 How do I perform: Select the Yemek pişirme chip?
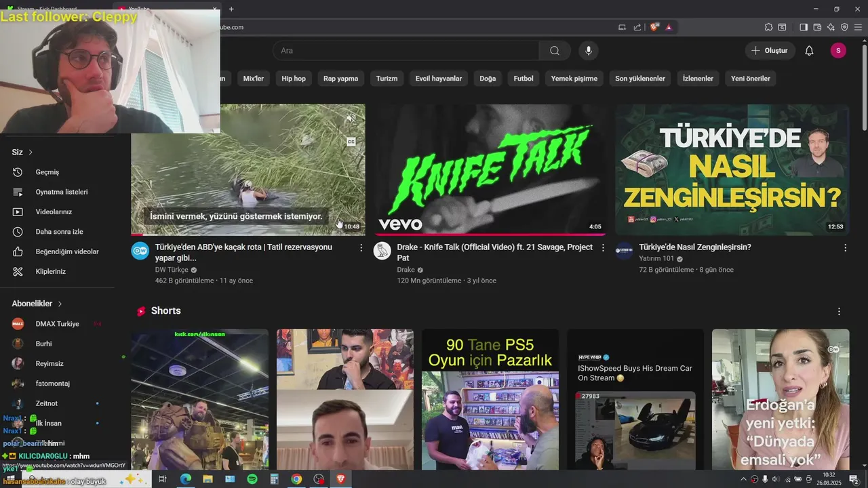pyautogui.click(x=574, y=79)
